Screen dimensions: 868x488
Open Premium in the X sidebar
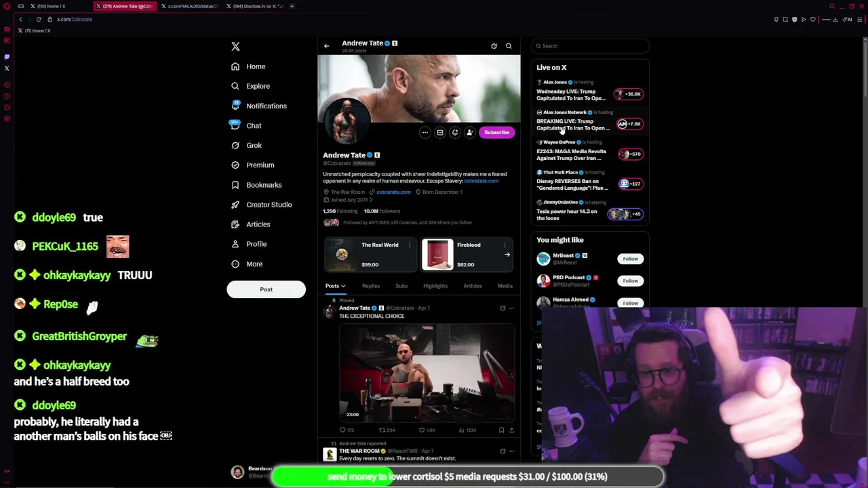pos(252,165)
